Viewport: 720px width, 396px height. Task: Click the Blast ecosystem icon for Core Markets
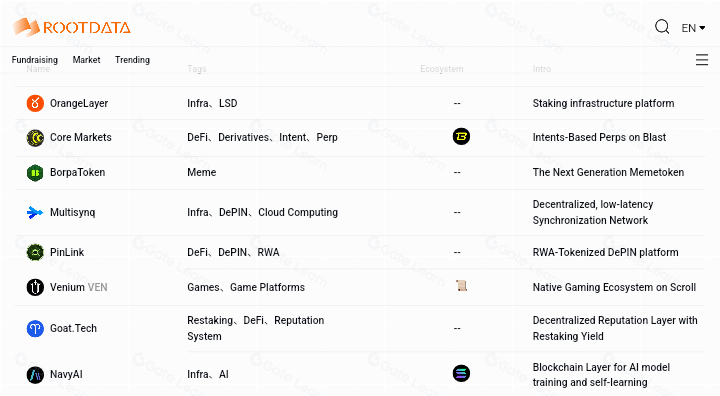click(x=461, y=136)
